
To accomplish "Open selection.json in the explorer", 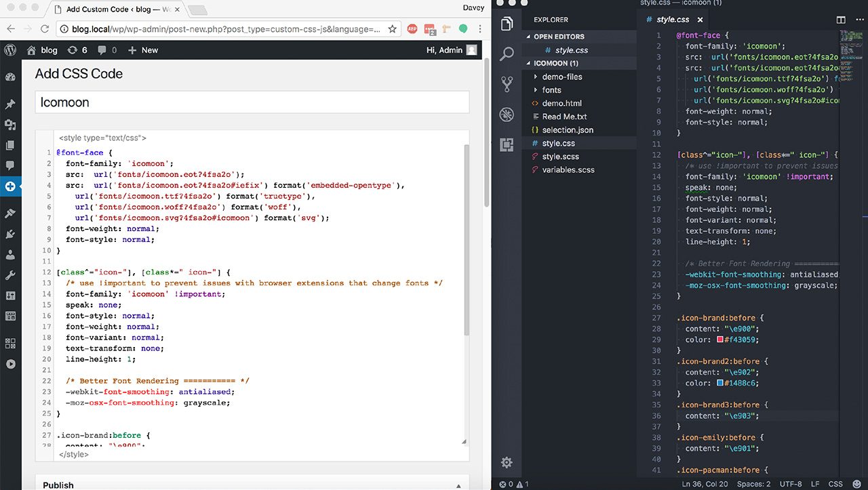I will click(567, 130).
